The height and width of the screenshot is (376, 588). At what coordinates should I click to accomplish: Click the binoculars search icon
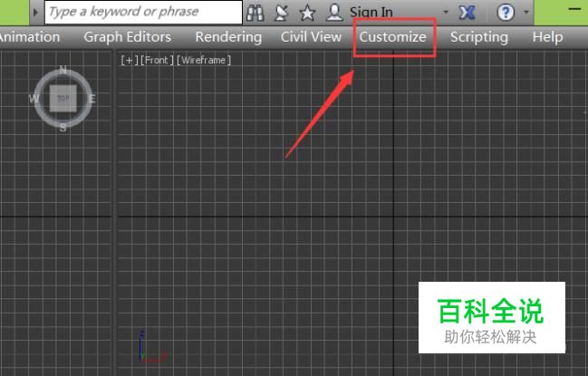[x=255, y=13]
